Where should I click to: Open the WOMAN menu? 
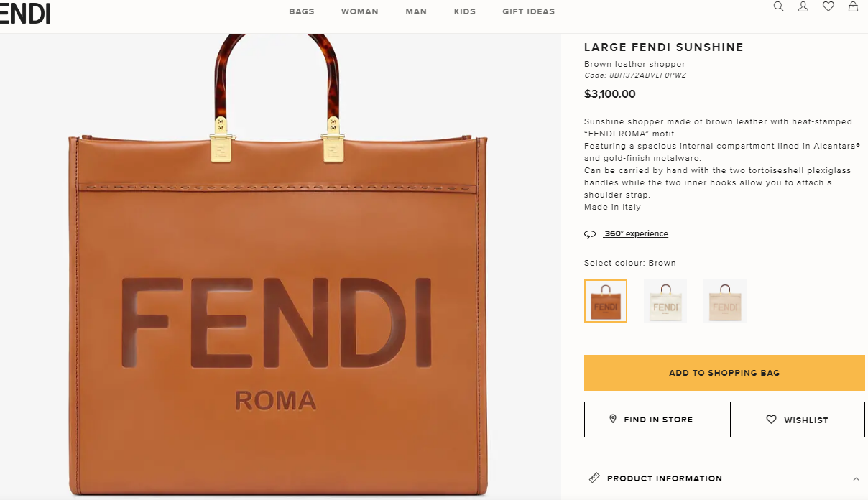tap(360, 11)
